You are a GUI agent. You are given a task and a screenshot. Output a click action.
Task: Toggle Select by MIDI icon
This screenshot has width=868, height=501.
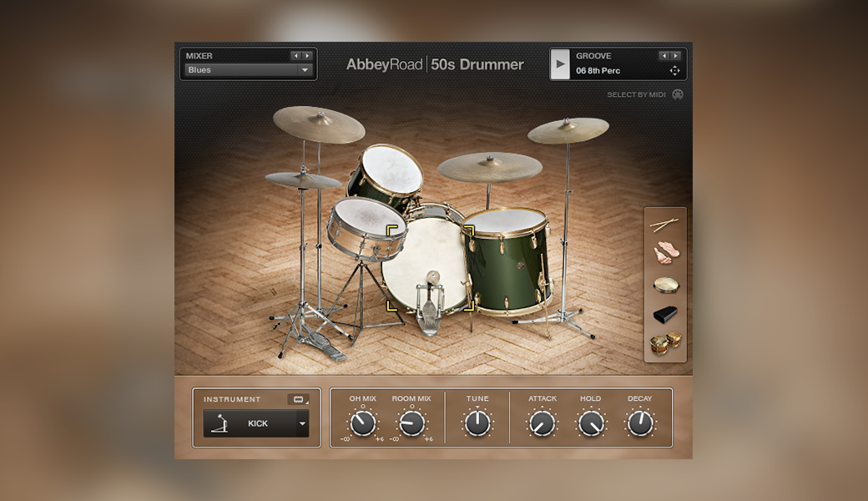(x=678, y=94)
